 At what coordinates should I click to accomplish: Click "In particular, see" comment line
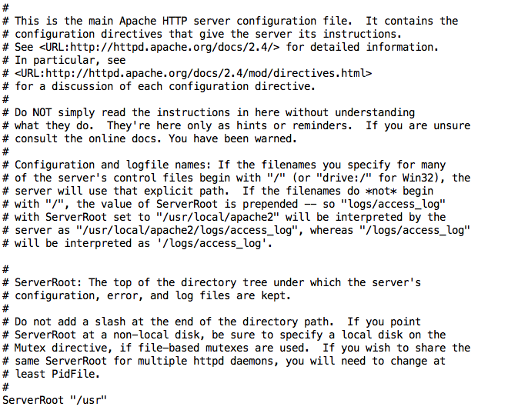point(64,60)
